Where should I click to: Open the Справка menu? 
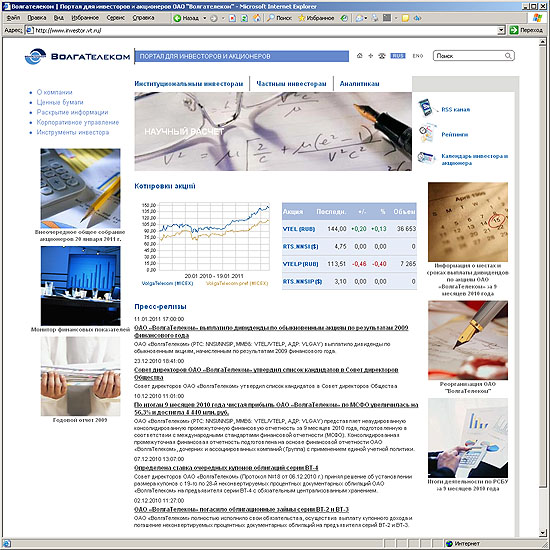143,18
